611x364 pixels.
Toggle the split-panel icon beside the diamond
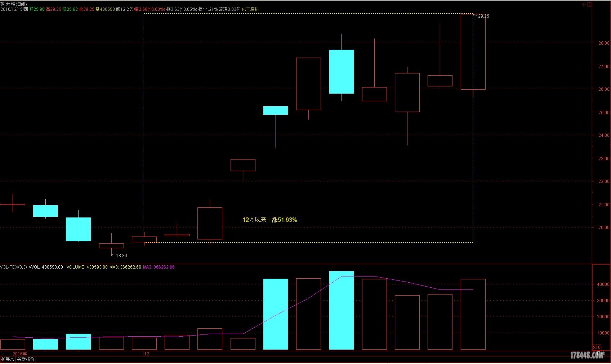[x=589, y=5]
